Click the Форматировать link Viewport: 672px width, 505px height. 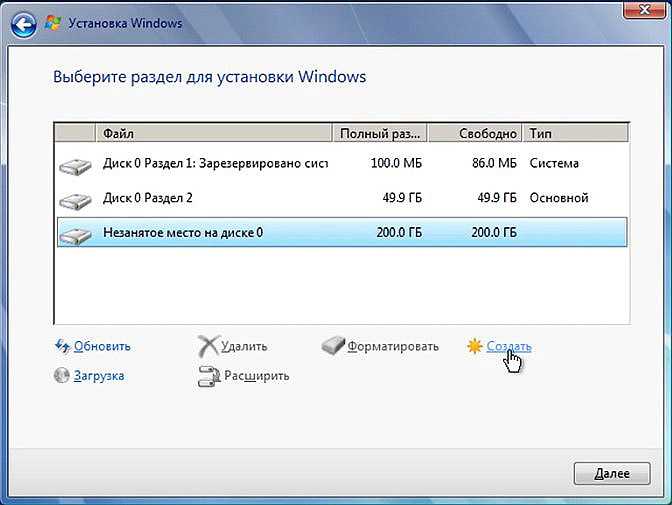pos(393,346)
